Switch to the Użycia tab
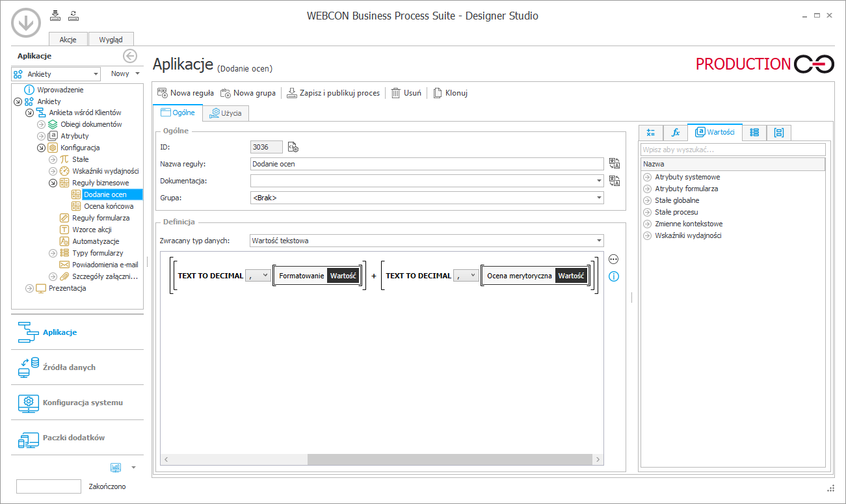The image size is (846, 504). 226,113
